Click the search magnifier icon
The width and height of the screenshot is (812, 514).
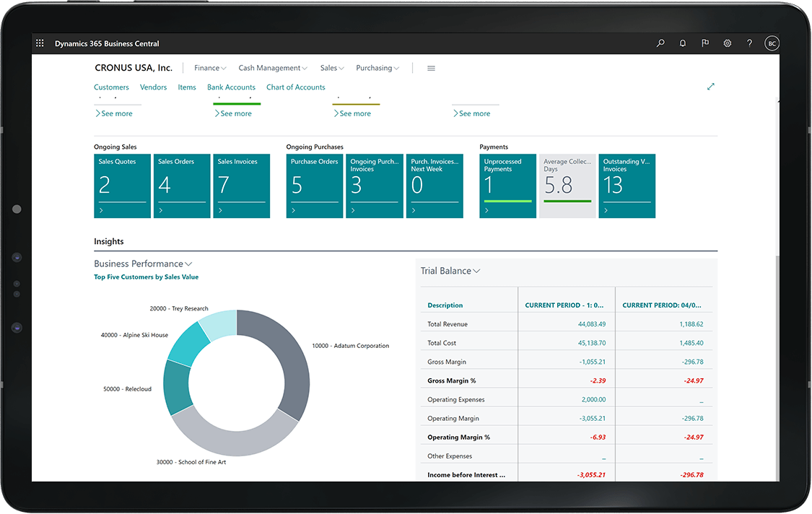click(x=660, y=43)
